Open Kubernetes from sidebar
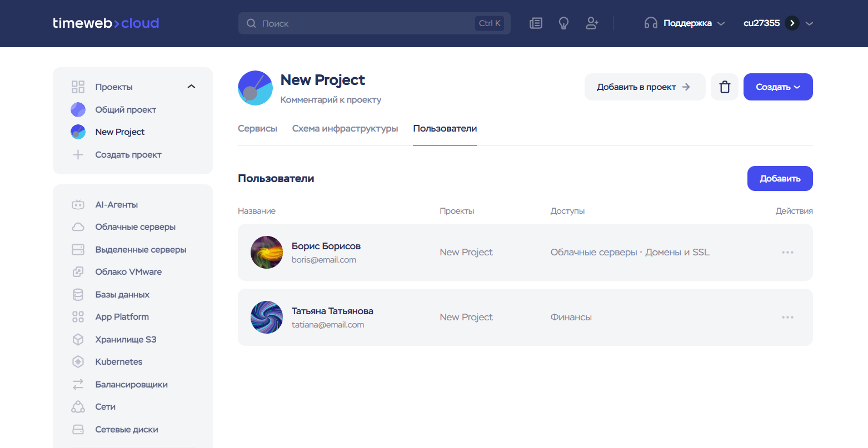 tap(118, 362)
